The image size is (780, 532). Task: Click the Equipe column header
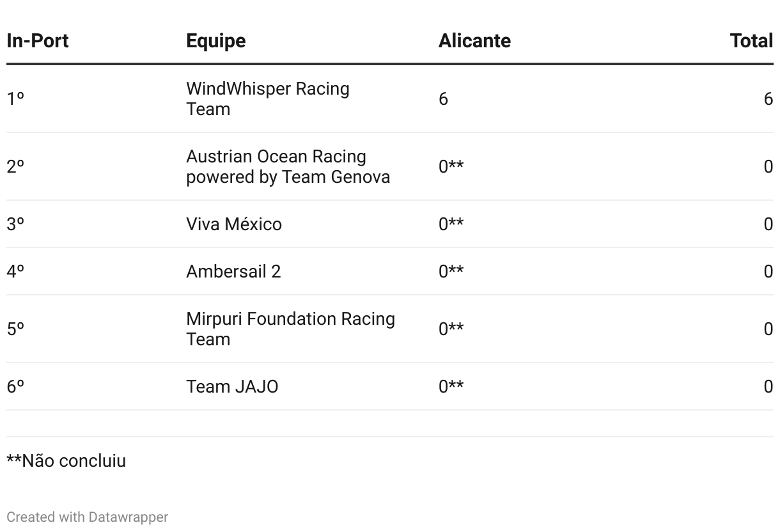215,41
